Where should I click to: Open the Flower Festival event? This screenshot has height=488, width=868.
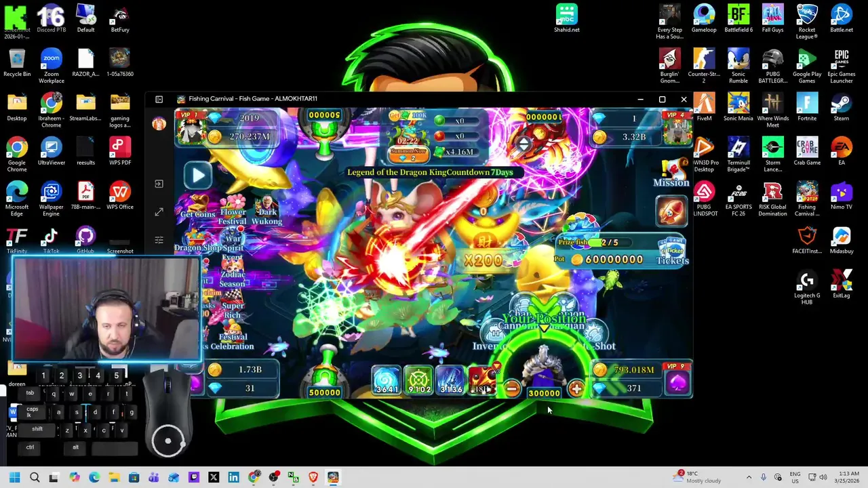click(232, 208)
